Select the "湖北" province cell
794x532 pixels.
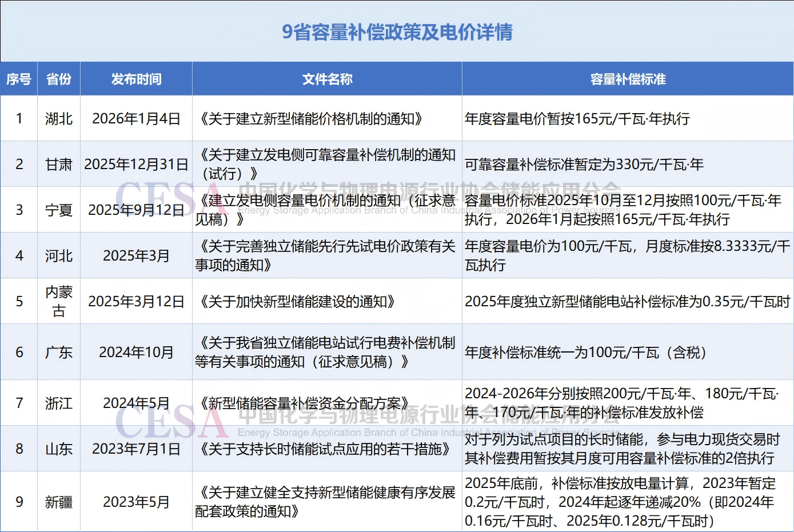point(59,119)
